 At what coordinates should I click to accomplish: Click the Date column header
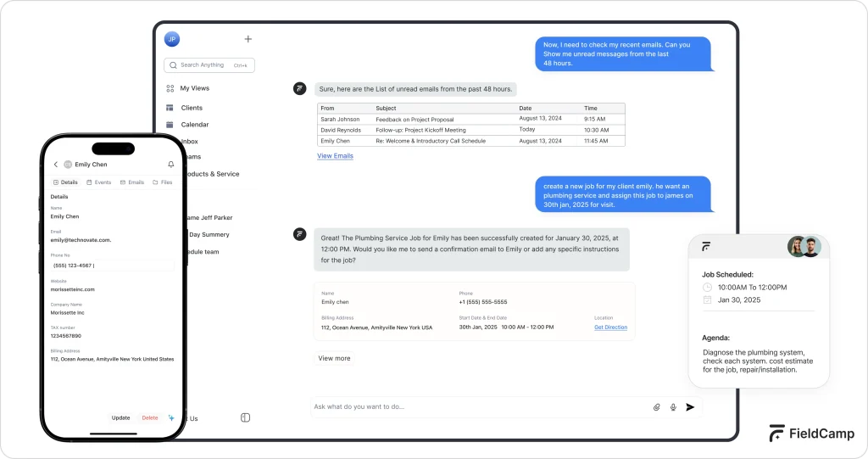click(x=526, y=108)
